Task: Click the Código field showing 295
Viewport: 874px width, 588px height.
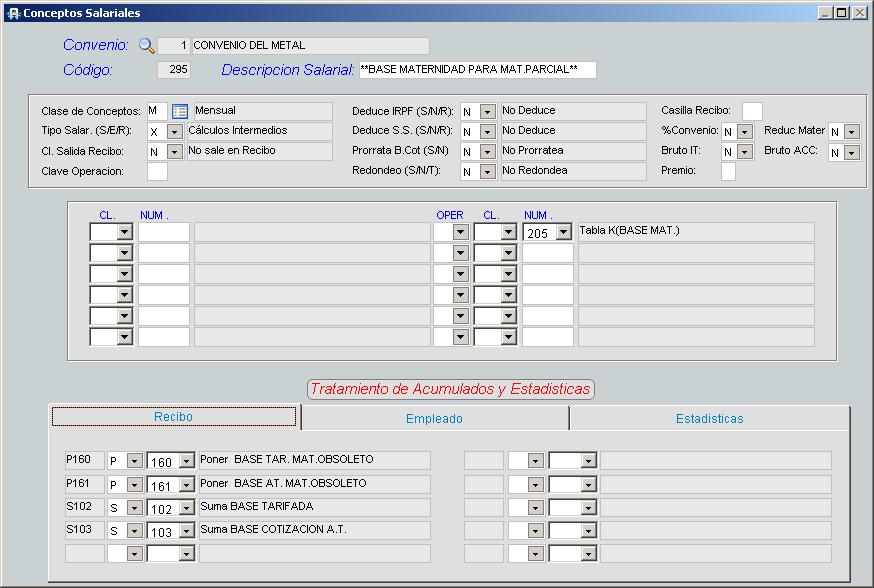Action: point(174,70)
